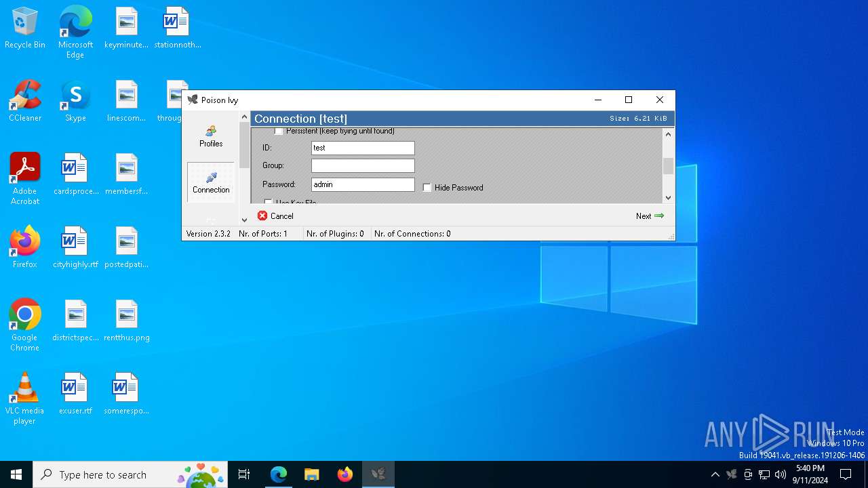This screenshot has width=868, height=488.
Task: Click the taskbar search box
Action: 130,474
